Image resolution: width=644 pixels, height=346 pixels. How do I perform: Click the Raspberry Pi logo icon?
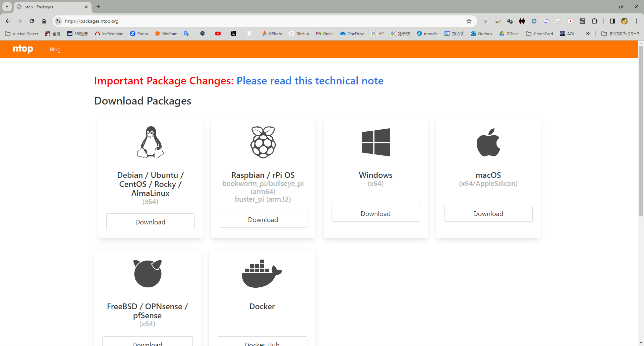(x=263, y=142)
